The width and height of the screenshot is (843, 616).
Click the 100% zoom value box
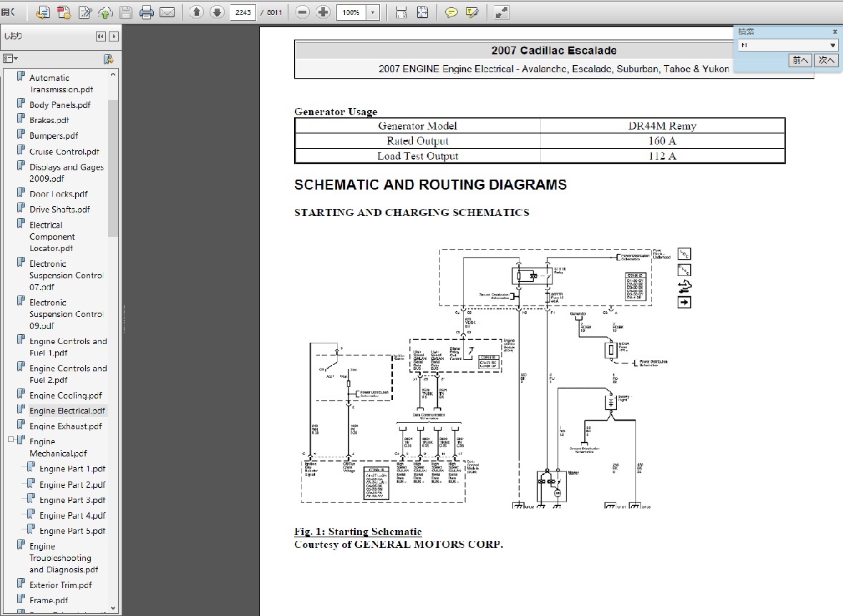point(351,12)
